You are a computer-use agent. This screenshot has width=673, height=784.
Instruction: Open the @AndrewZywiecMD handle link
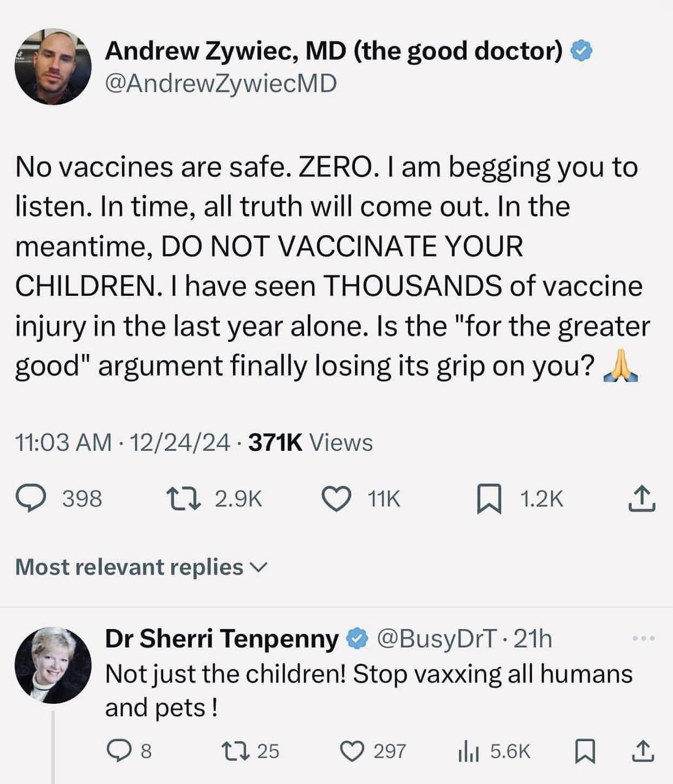(221, 83)
